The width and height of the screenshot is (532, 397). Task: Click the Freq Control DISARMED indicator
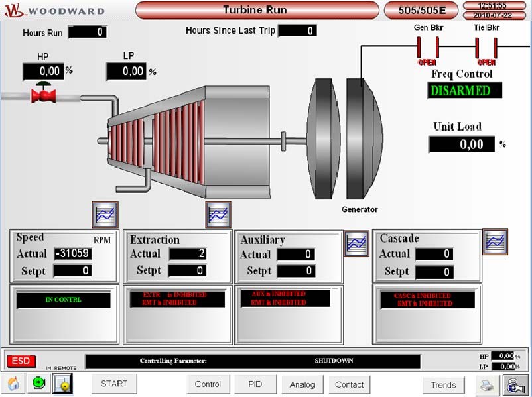[464, 91]
